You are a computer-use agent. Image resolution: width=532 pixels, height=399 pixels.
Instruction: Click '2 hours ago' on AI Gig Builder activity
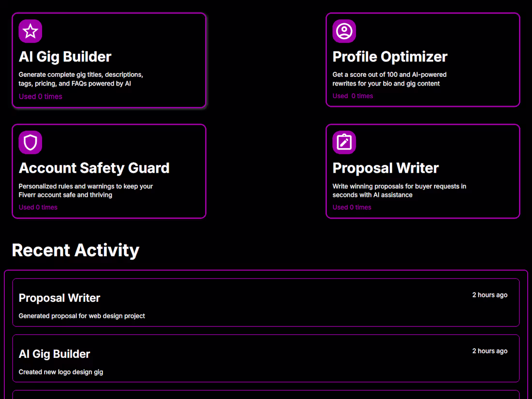tap(489, 351)
